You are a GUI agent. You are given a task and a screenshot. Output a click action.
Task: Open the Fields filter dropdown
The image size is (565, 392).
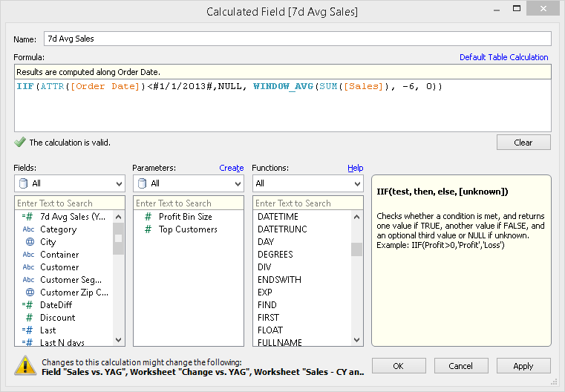click(70, 183)
